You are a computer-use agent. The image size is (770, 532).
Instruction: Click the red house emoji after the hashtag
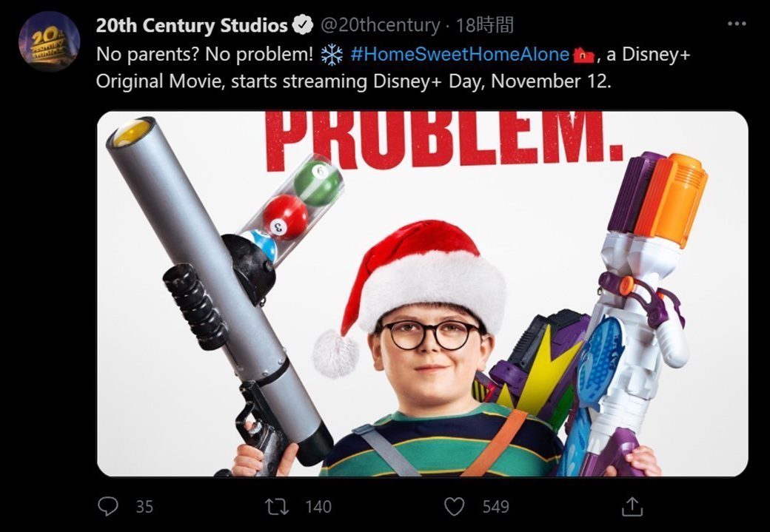(585, 55)
